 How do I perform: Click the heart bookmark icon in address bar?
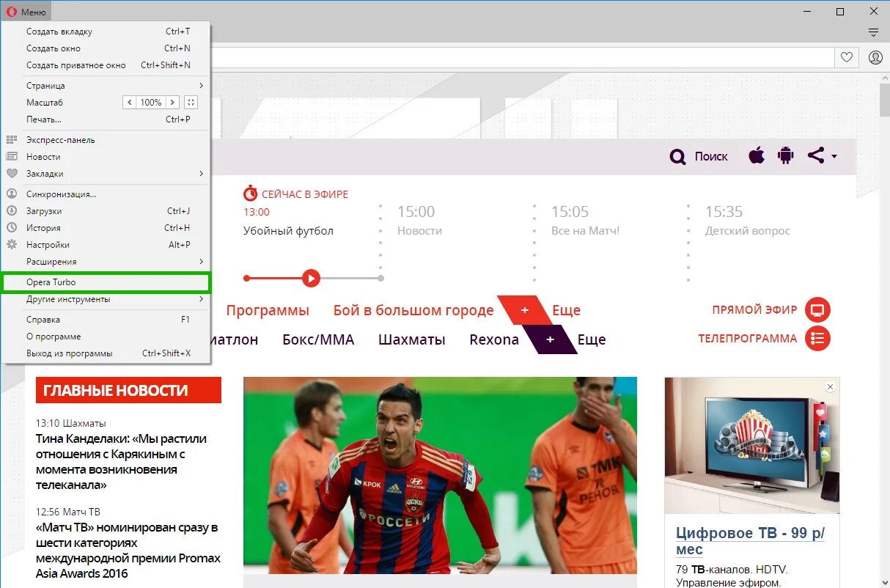pos(847,57)
